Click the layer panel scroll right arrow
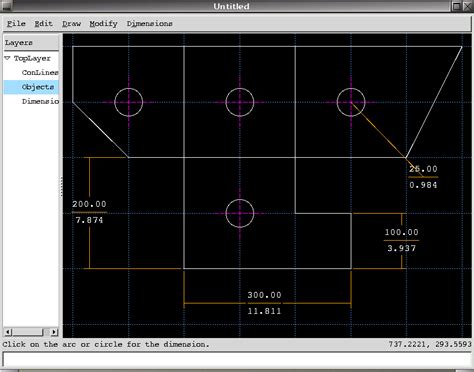Screen dimensions: 474x372 point(54,332)
